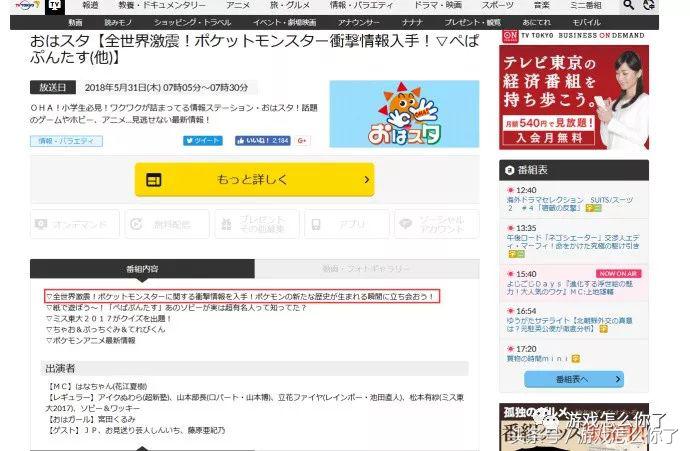Click the 放送日 label

(x=53, y=87)
